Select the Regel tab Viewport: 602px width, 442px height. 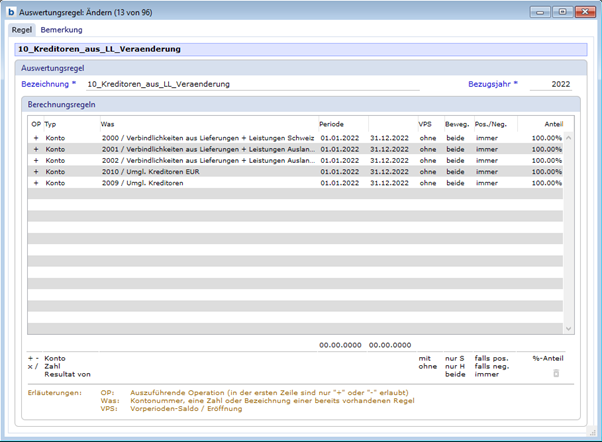coord(21,30)
